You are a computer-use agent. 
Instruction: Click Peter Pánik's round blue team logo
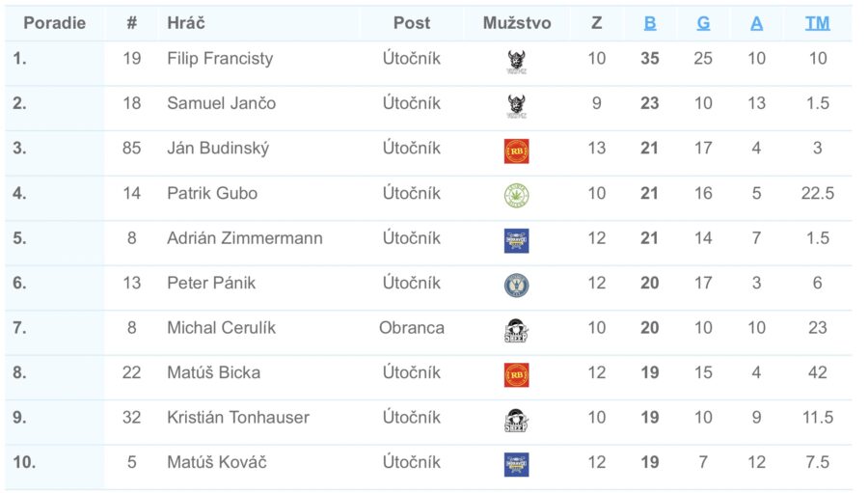(x=517, y=286)
